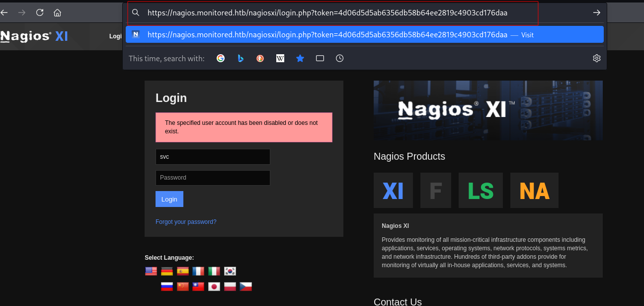Click the Select Language label

point(169,258)
